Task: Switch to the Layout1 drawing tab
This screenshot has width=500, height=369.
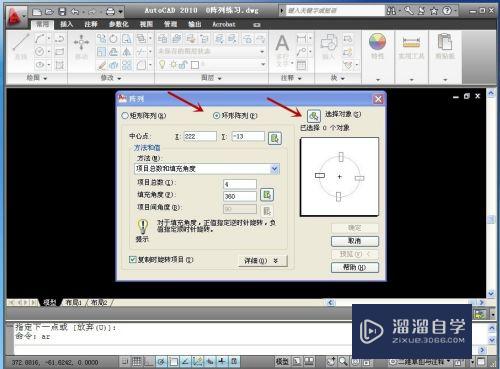Action: pyautogui.click(x=73, y=303)
